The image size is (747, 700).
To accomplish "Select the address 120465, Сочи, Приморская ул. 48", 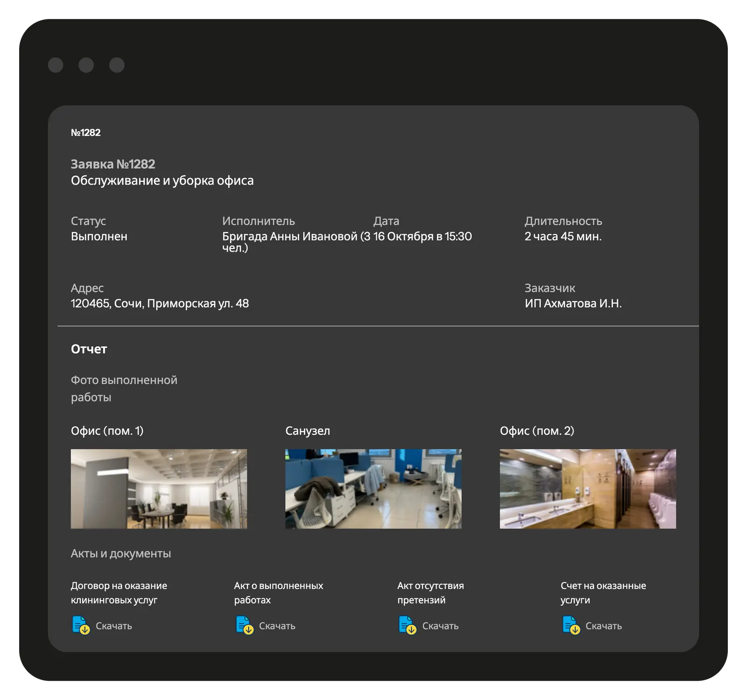I will (x=160, y=304).
